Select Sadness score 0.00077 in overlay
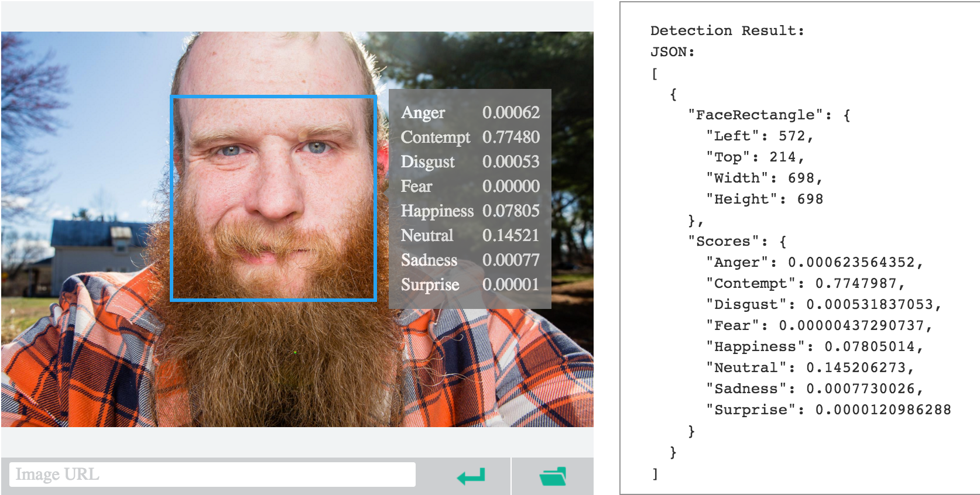 coord(511,260)
